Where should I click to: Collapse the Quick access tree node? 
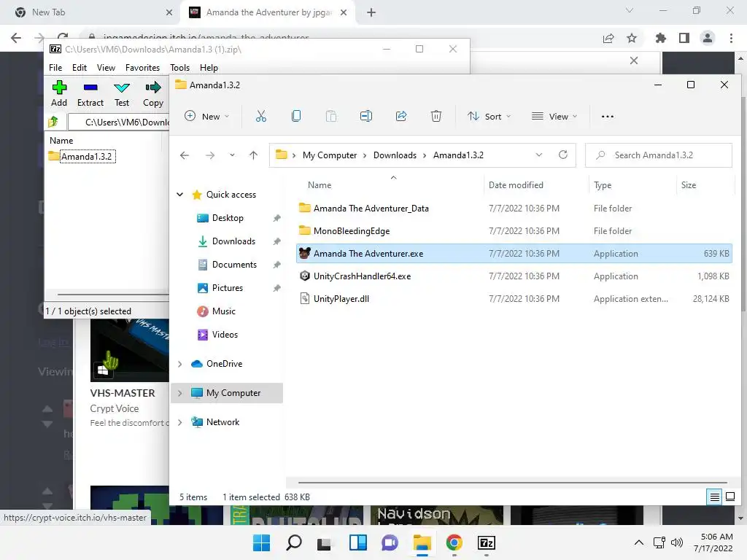180,194
